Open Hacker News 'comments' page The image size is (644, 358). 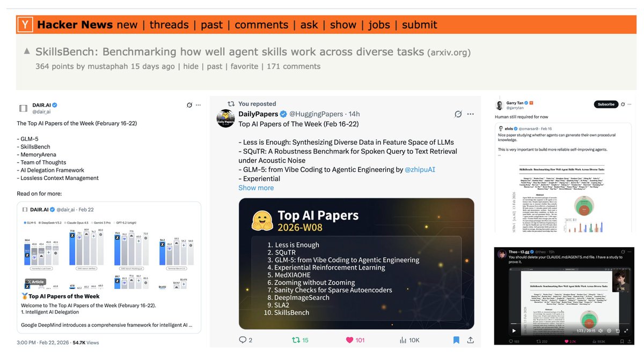tap(261, 25)
